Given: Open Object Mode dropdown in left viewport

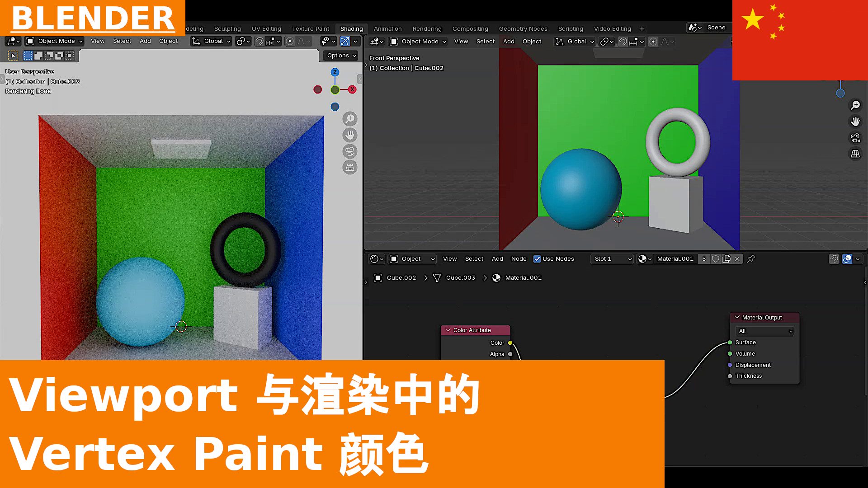Looking at the screenshot, I should (55, 41).
